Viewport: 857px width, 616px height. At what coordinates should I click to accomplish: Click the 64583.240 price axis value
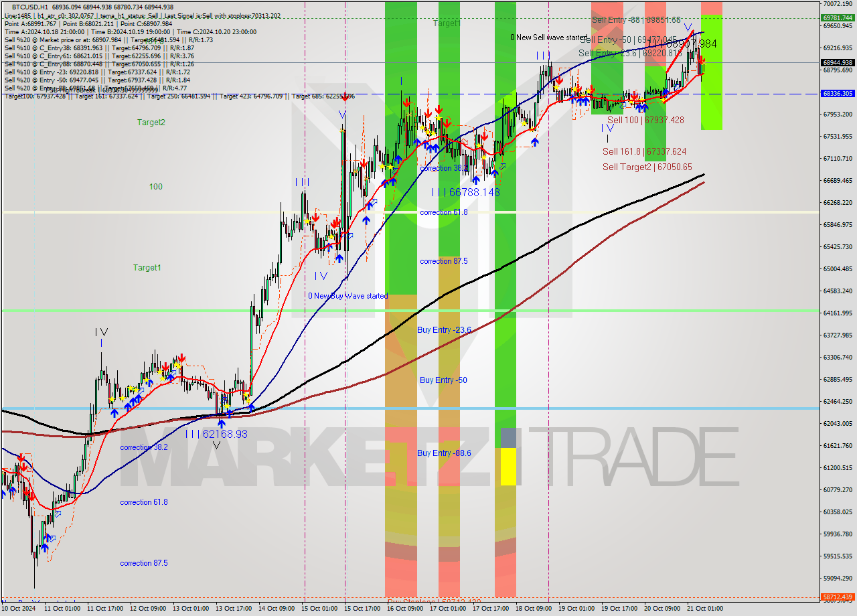coord(837,291)
